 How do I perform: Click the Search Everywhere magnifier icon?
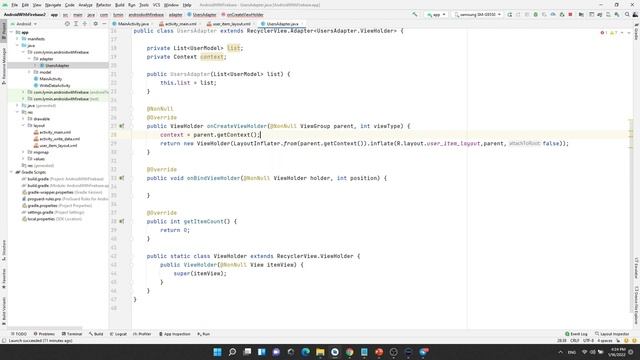point(627,14)
